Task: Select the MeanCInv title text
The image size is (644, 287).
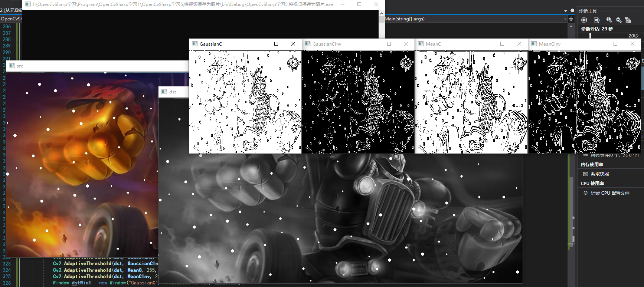Action: click(x=550, y=44)
